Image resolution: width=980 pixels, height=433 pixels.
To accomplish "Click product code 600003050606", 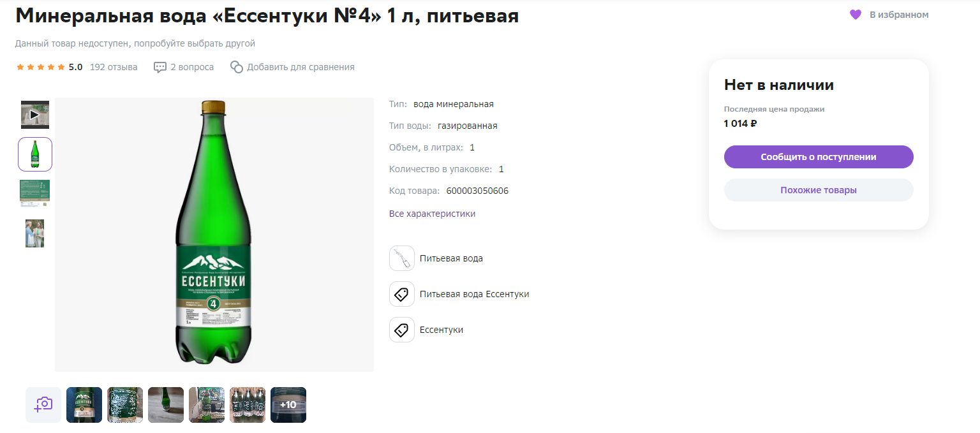I will click(477, 191).
